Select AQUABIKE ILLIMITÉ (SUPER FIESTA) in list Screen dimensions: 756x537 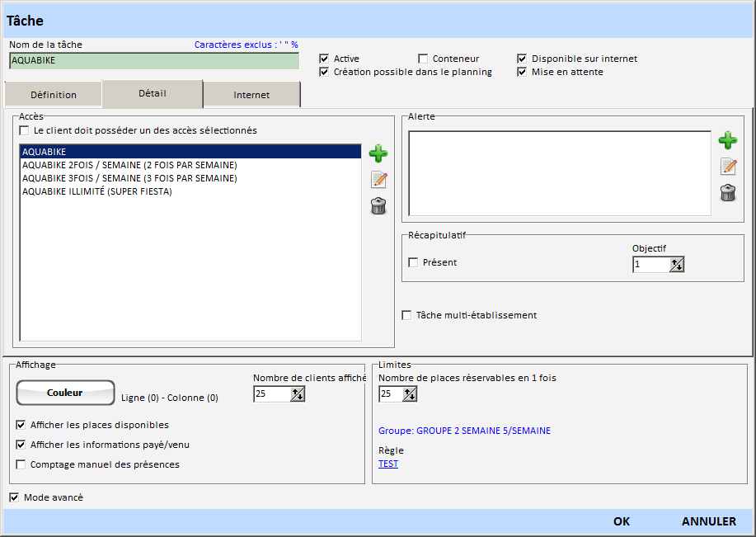pos(97,191)
